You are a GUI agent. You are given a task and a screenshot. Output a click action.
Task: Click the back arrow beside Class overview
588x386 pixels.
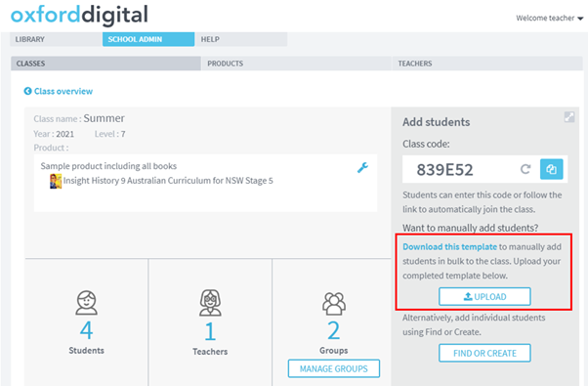pyautogui.click(x=27, y=91)
